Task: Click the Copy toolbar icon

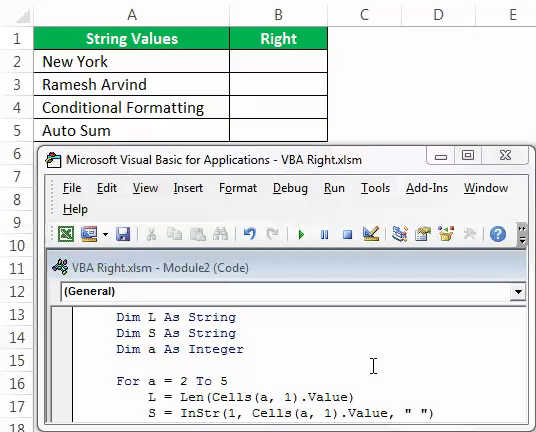Action: pyautogui.click(x=174, y=234)
